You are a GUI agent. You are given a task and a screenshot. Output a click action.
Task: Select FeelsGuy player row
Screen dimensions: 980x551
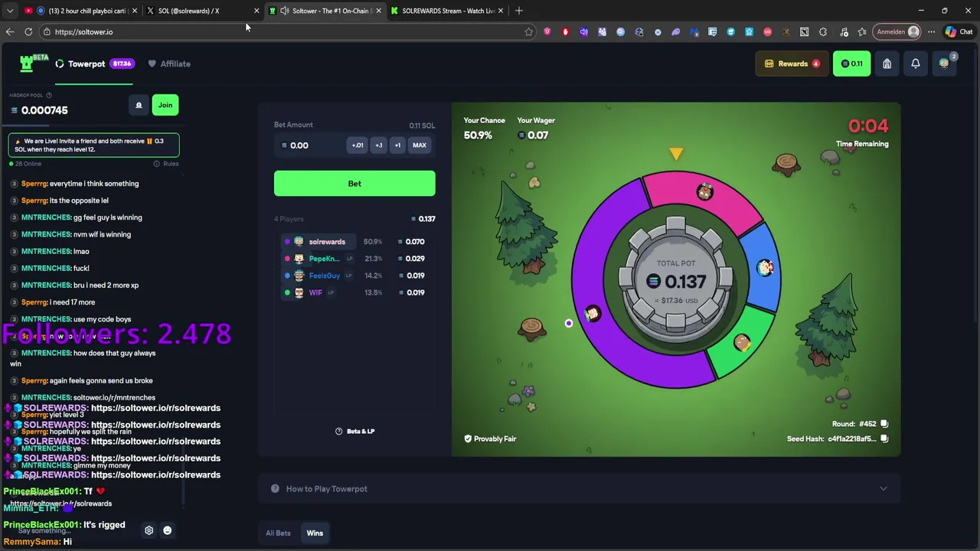pyautogui.click(x=354, y=275)
